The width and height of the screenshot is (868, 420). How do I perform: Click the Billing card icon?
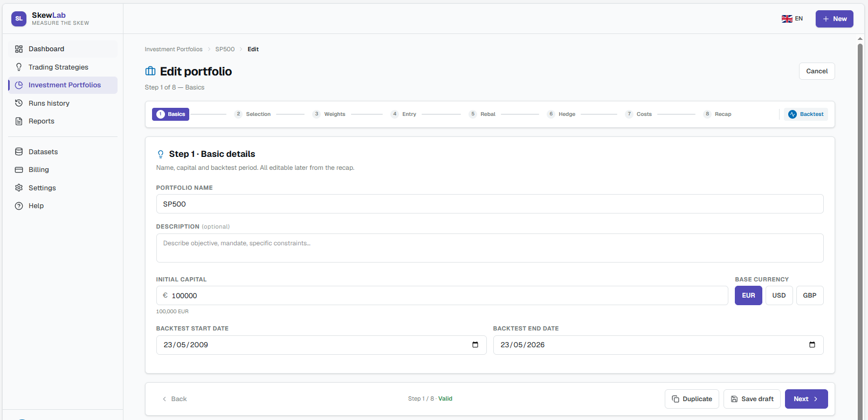pos(19,170)
